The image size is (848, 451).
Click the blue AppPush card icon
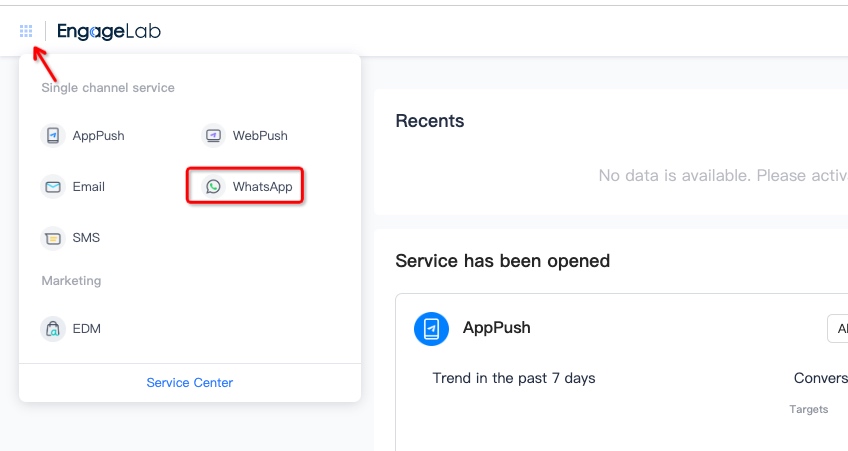click(x=431, y=328)
